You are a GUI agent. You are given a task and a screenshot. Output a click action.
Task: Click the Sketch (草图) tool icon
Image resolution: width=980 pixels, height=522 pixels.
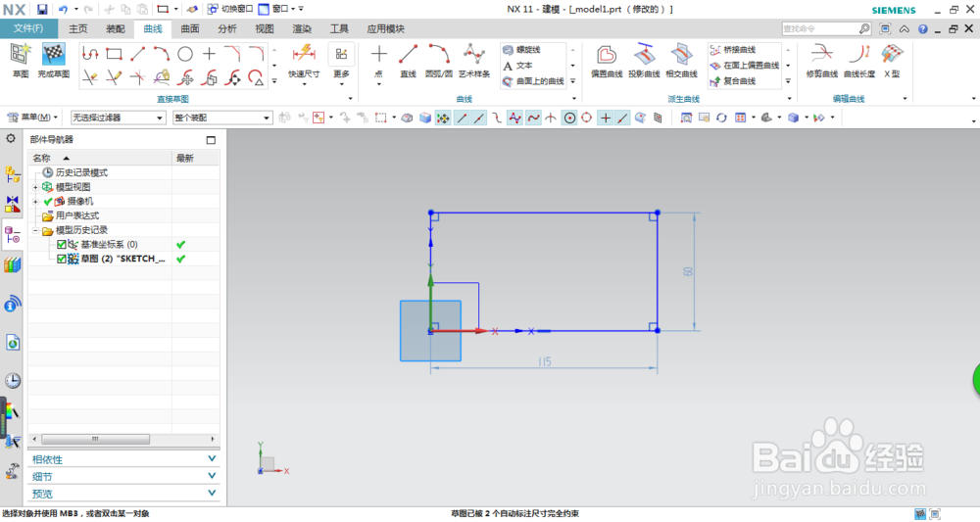[21, 55]
